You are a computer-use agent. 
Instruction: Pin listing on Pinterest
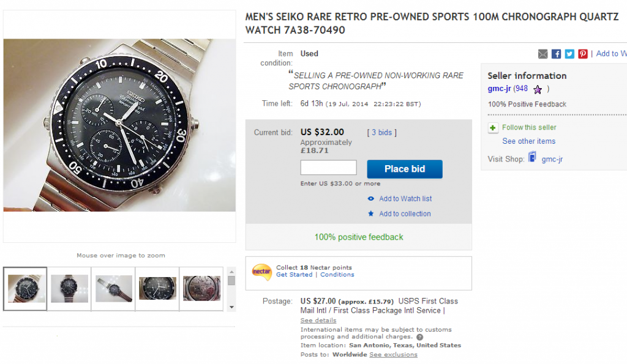[583, 54]
